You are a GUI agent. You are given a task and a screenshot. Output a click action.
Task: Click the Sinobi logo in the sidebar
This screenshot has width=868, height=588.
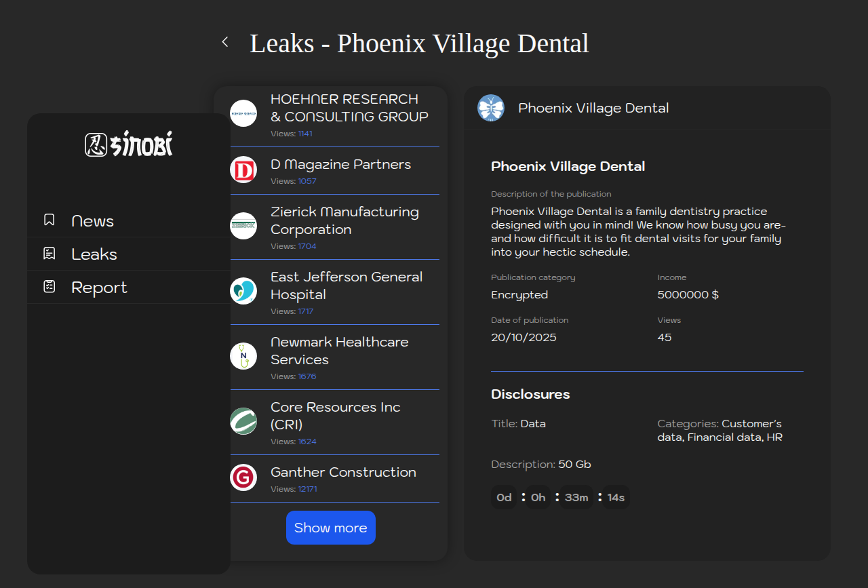click(129, 144)
